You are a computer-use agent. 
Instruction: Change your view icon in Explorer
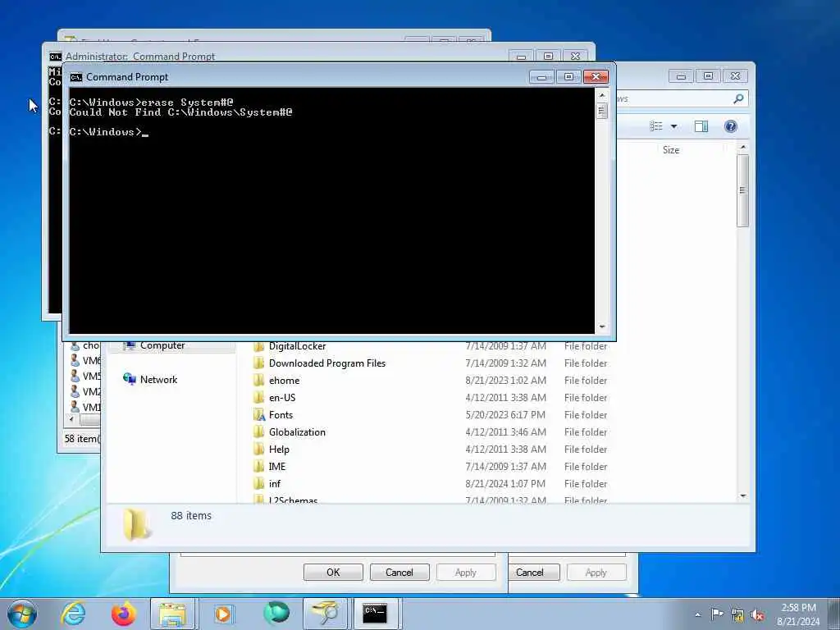pos(655,126)
